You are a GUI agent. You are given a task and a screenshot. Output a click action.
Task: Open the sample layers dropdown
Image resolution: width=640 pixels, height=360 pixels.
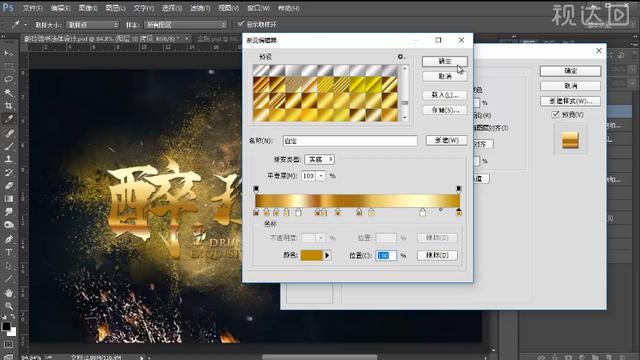pyautogui.click(x=186, y=25)
